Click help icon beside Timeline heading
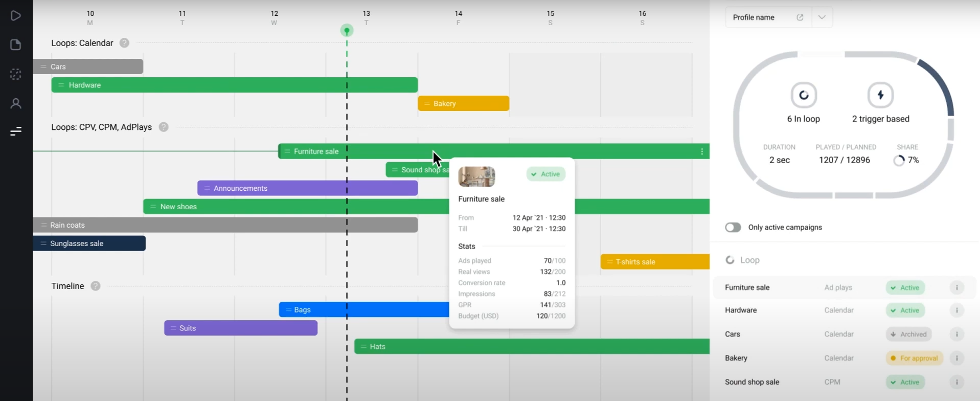The width and height of the screenshot is (980, 401). 96,286
